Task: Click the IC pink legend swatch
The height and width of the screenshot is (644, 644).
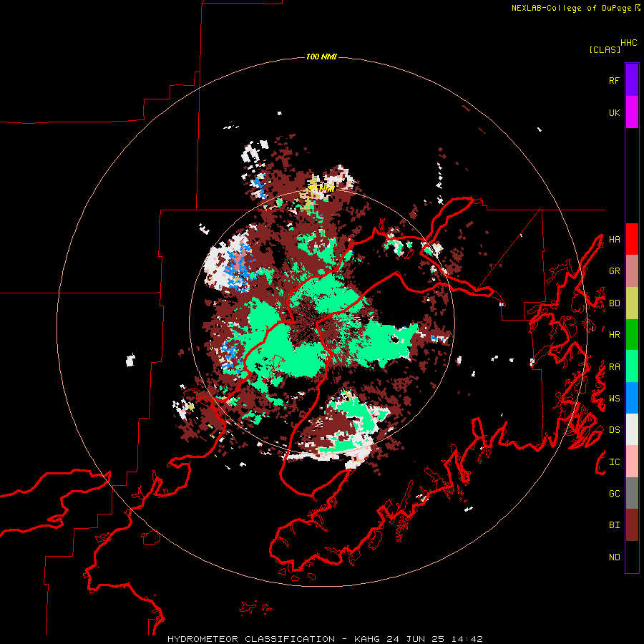Action: (x=632, y=462)
